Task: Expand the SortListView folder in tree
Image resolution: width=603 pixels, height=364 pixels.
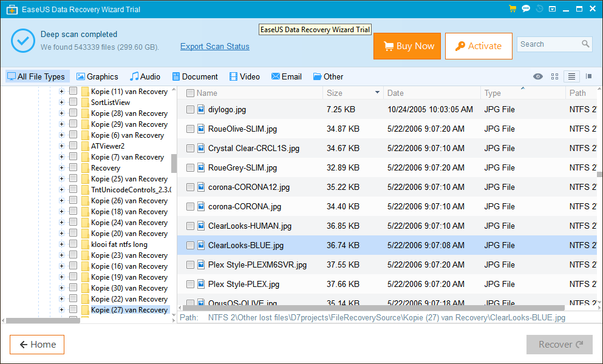Action: point(61,103)
